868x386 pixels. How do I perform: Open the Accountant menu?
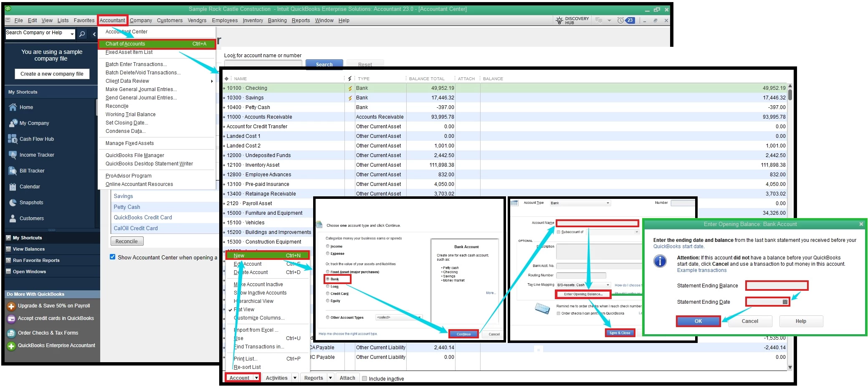click(112, 20)
